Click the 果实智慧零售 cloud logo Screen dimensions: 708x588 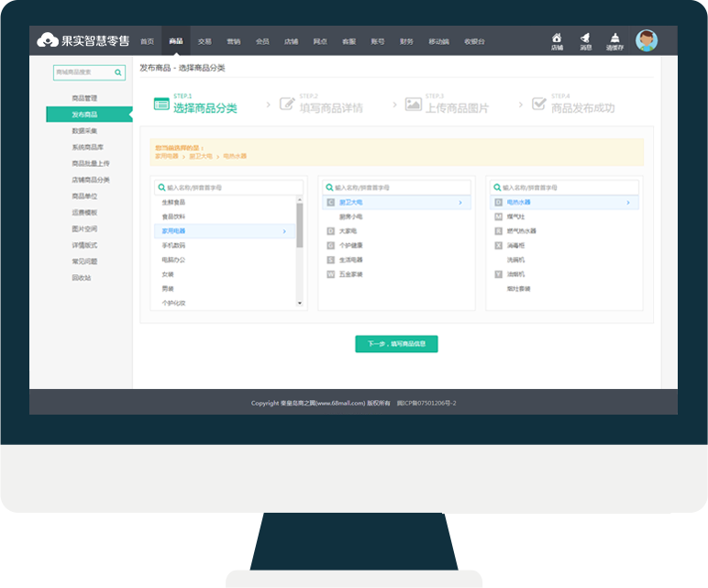(48, 40)
